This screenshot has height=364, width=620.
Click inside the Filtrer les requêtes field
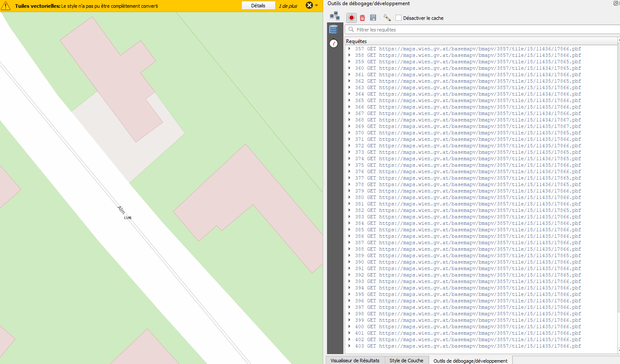pyautogui.click(x=431, y=29)
